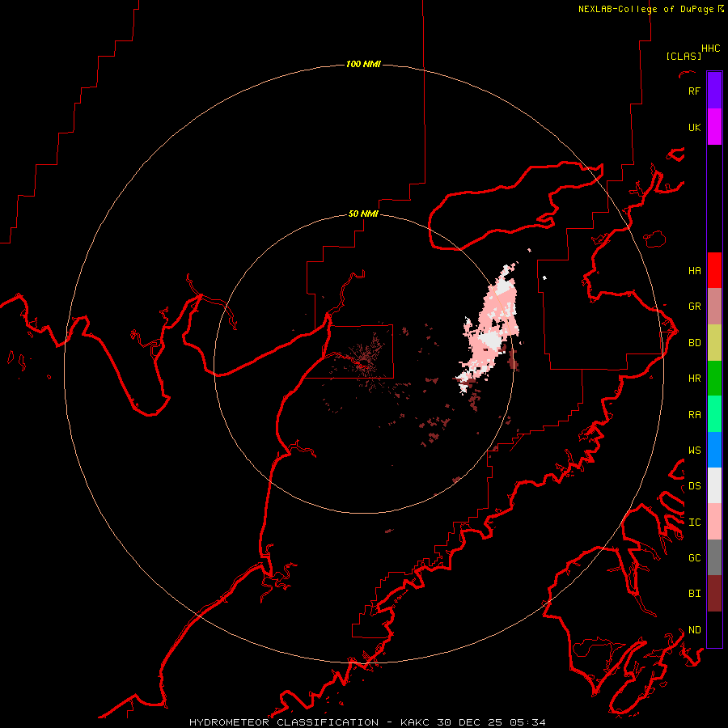Image resolution: width=728 pixels, height=728 pixels.
Task: Click the purple RF legend color swatch
Action: coord(714,91)
